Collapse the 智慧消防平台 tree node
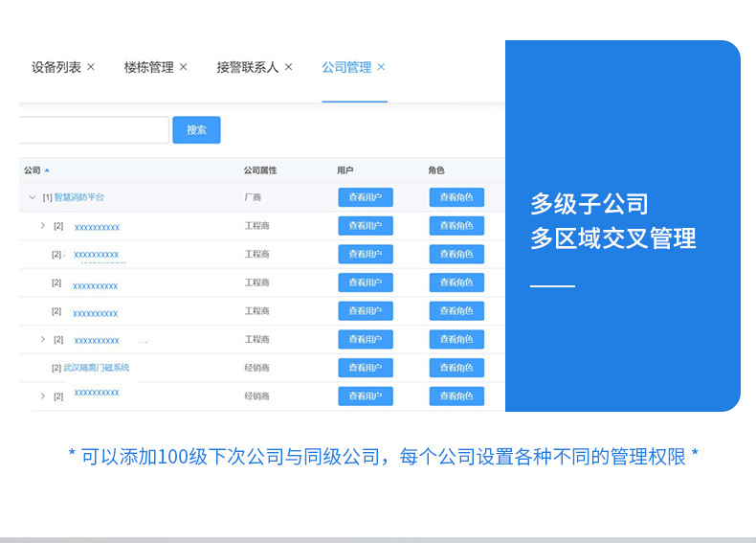 click(32, 197)
